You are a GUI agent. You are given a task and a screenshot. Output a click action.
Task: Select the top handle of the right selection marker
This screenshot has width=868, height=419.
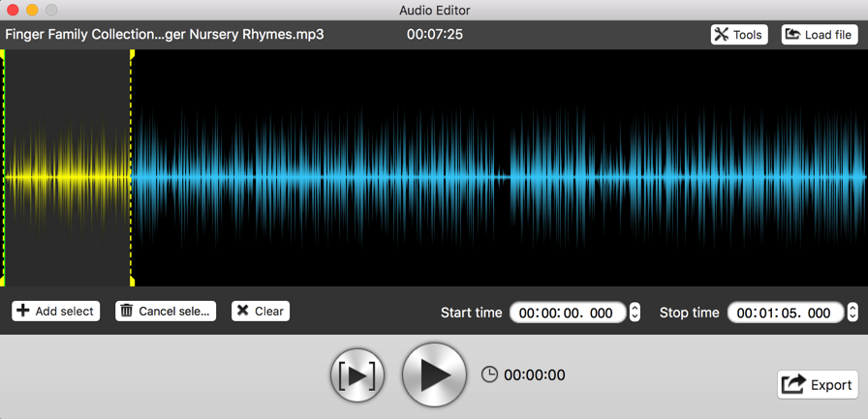click(x=133, y=54)
